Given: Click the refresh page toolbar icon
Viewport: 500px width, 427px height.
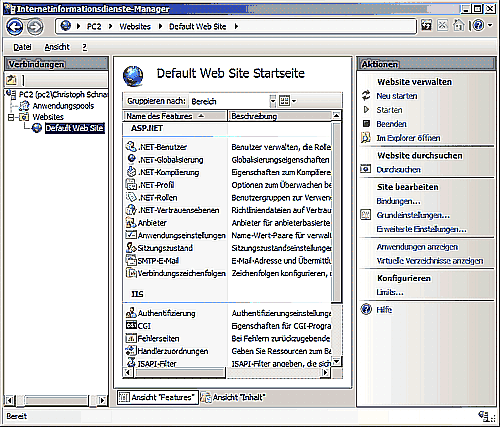Looking at the screenshot, I should pyautogui.click(x=427, y=25).
